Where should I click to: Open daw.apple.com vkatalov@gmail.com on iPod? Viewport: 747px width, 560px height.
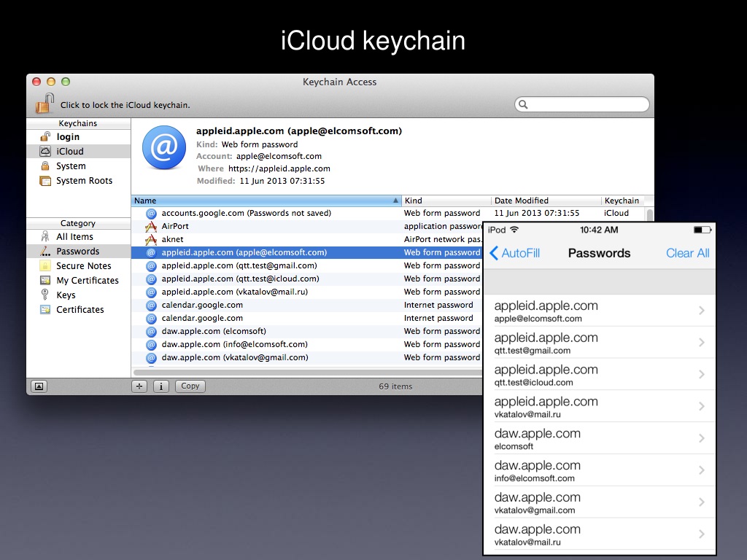click(x=600, y=502)
